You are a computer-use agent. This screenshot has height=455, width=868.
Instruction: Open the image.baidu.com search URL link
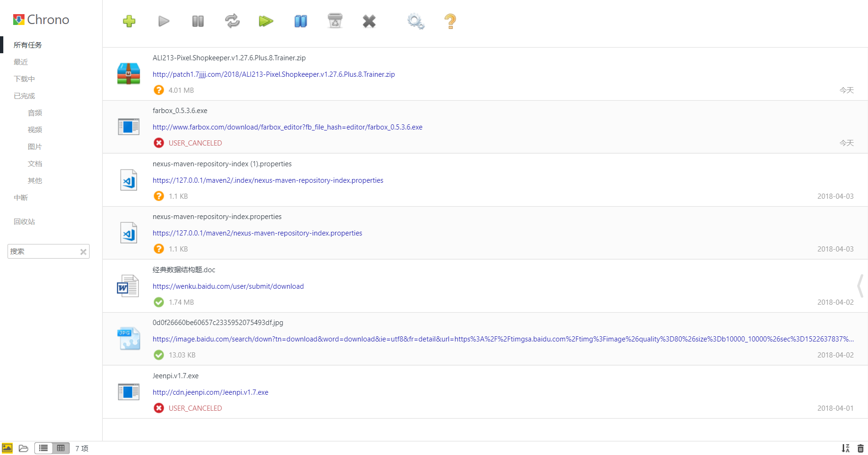point(503,339)
